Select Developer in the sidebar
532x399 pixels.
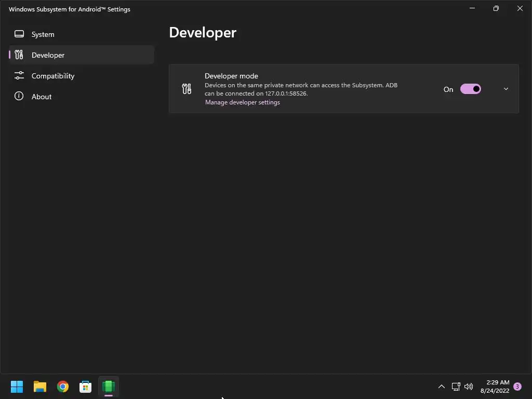coord(82,55)
